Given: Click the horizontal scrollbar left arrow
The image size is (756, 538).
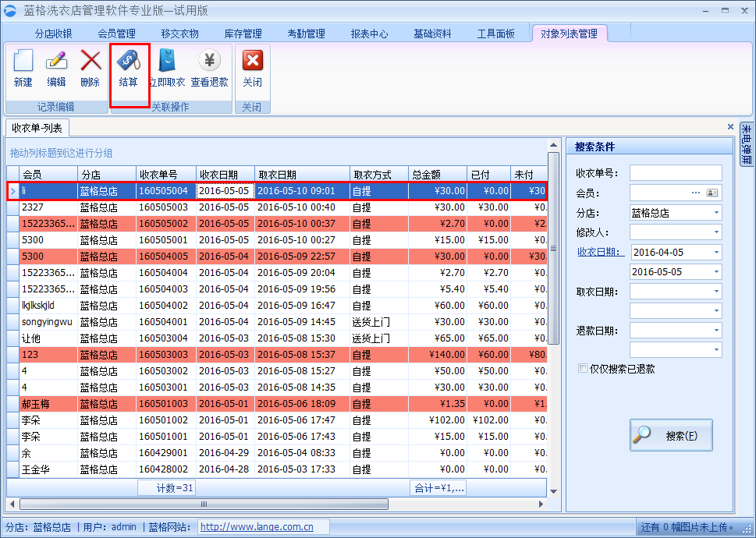Looking at the screenshot, I should (12, 504).
